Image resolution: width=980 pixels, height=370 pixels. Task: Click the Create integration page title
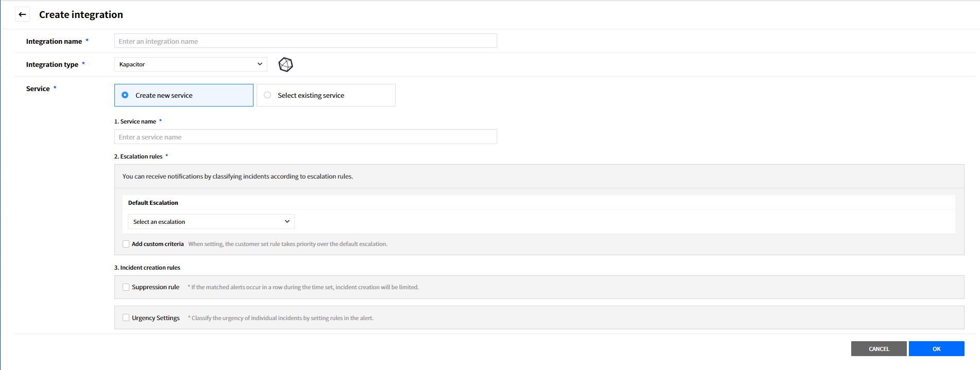coord(81,14)
